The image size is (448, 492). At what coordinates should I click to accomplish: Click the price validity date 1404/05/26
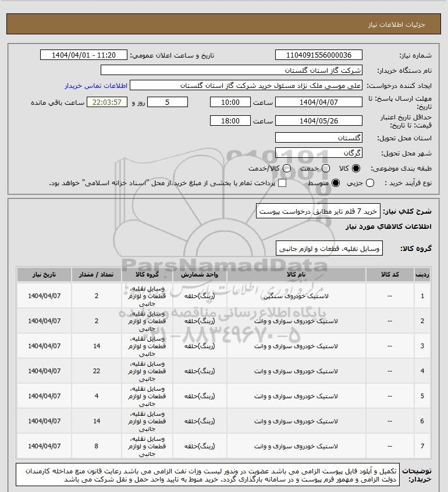coord(318,121)
